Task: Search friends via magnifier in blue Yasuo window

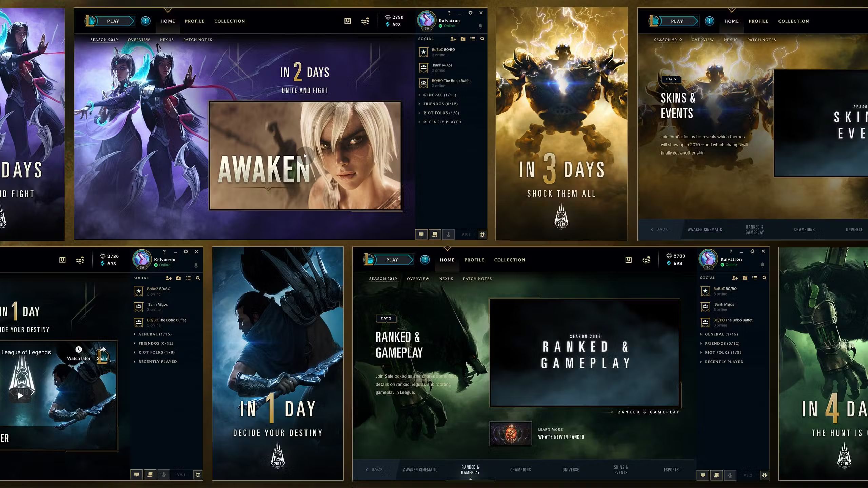Action: (x=198, y=278)
